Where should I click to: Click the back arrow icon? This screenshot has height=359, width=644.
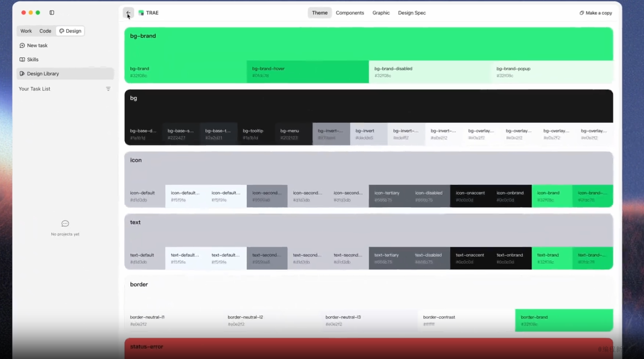[128, 13]
